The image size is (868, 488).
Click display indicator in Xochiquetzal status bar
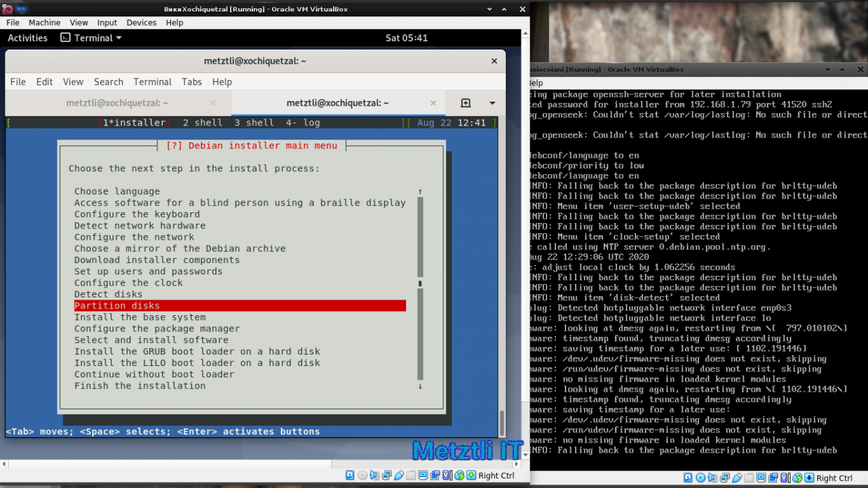422,475
